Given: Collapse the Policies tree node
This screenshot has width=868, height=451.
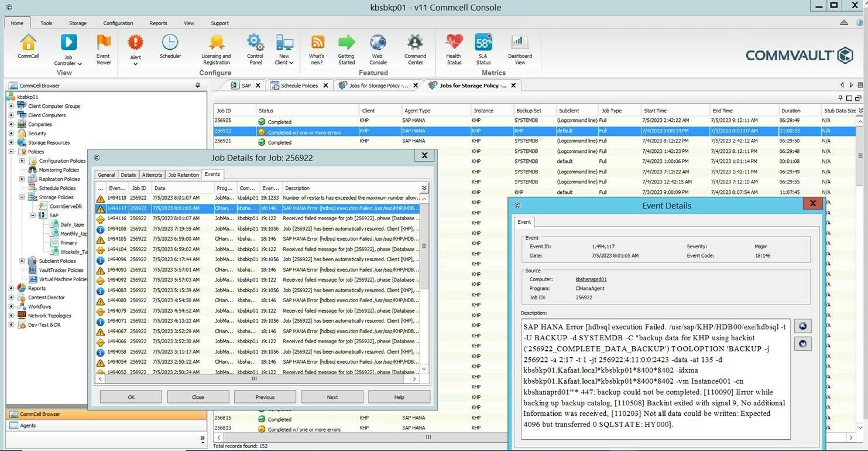Looking at the screenshot, I should pyautogui.click(x=11, y=152).
